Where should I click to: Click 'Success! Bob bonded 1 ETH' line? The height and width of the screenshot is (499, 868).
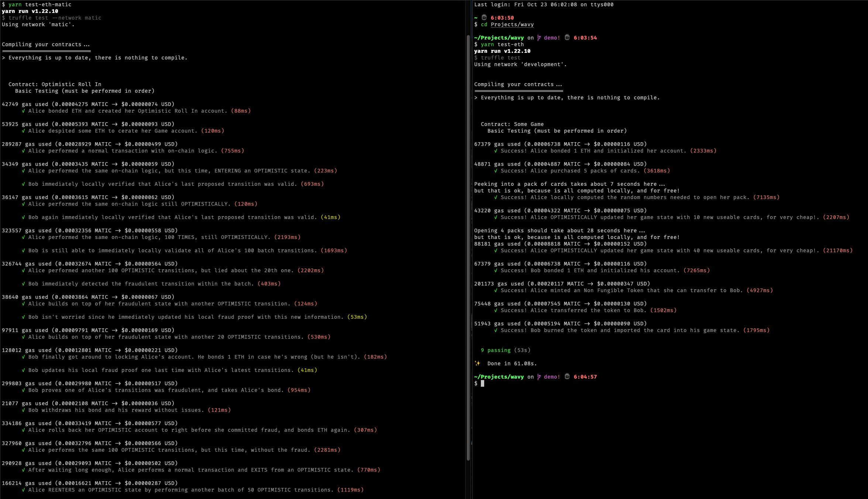(x=602, y=270)
